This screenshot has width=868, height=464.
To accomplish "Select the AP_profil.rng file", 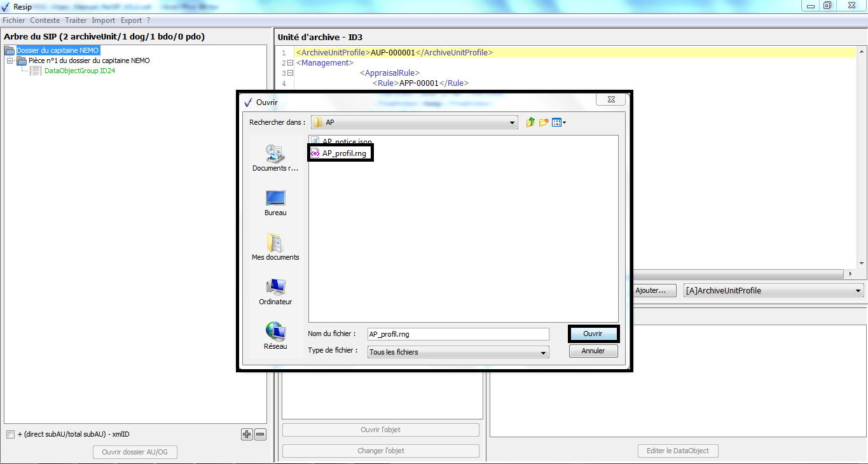I will pyautogui.click(x=343, y=153).
